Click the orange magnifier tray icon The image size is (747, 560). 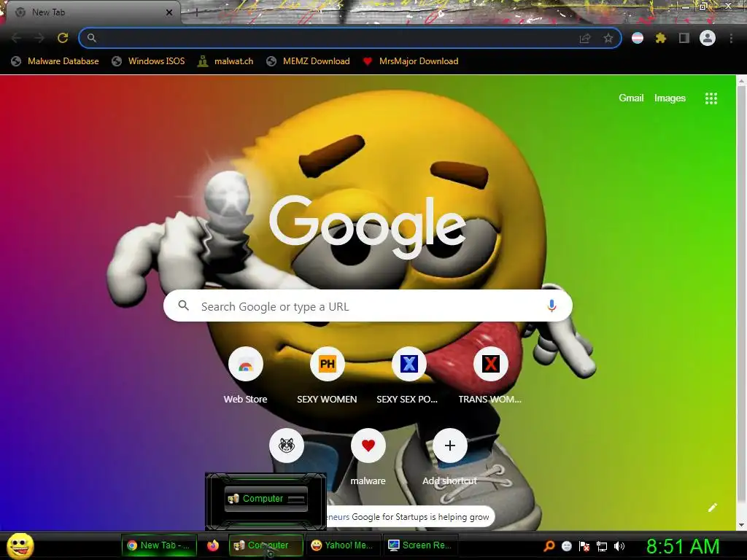(x=549, y=545)
